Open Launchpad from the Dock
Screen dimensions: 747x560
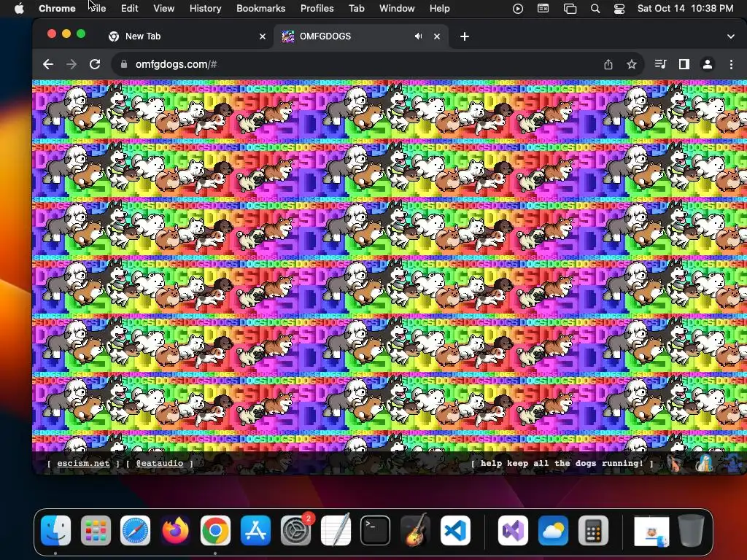96,531
